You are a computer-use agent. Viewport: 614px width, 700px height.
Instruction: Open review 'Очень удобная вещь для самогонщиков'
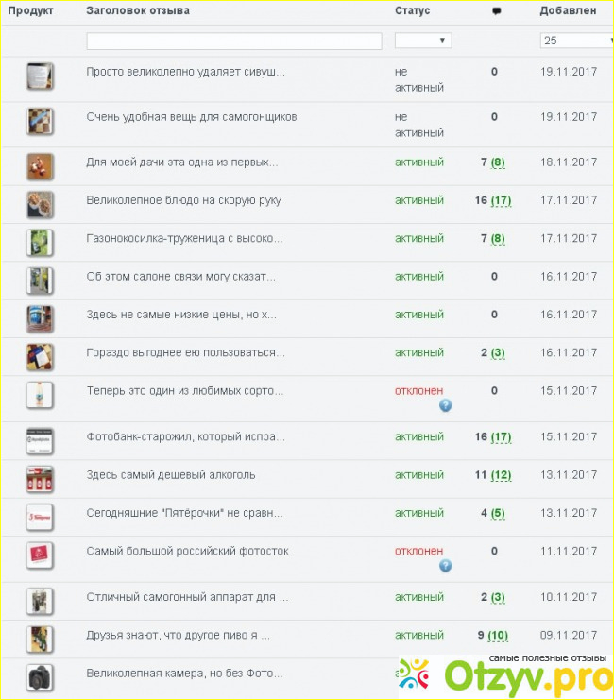click(x=192, y=117)
